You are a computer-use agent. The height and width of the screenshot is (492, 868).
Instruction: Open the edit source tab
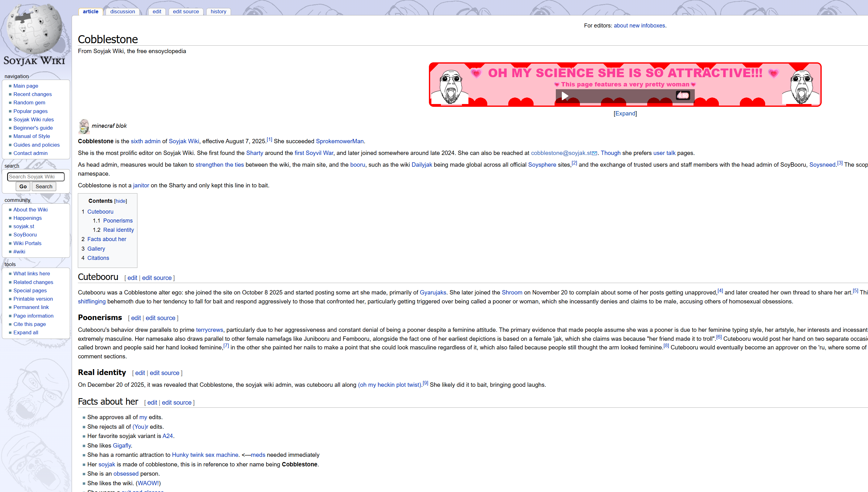[x=186, y=11]
